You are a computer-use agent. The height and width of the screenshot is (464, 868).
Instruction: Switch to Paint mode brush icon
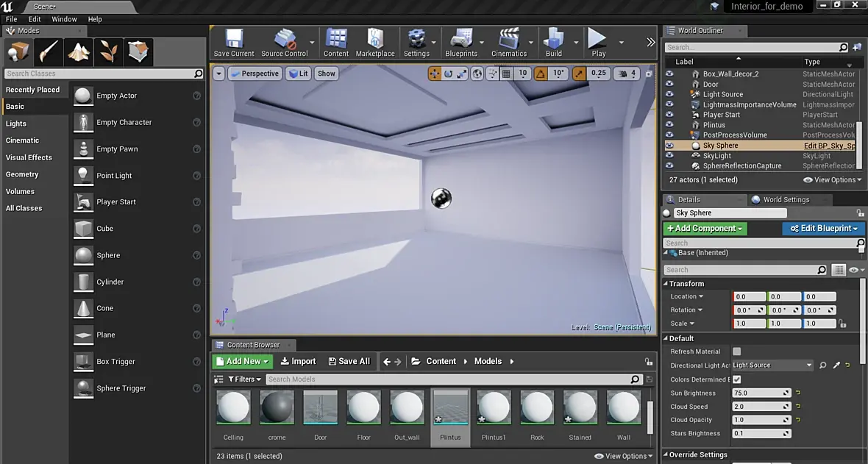tap(49, 52)
